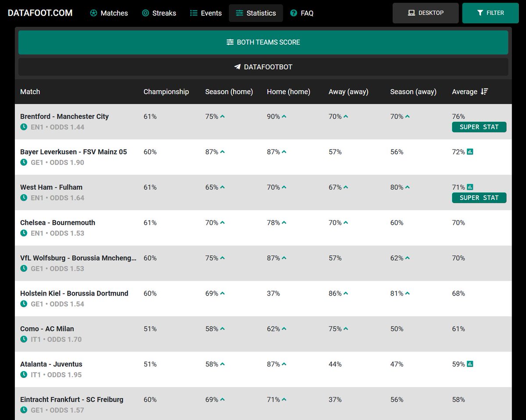Image resolution: width=526 pixels, height=420 pixels.
Task: Open the FAQ question mark icon
Action: click(292, 13)
